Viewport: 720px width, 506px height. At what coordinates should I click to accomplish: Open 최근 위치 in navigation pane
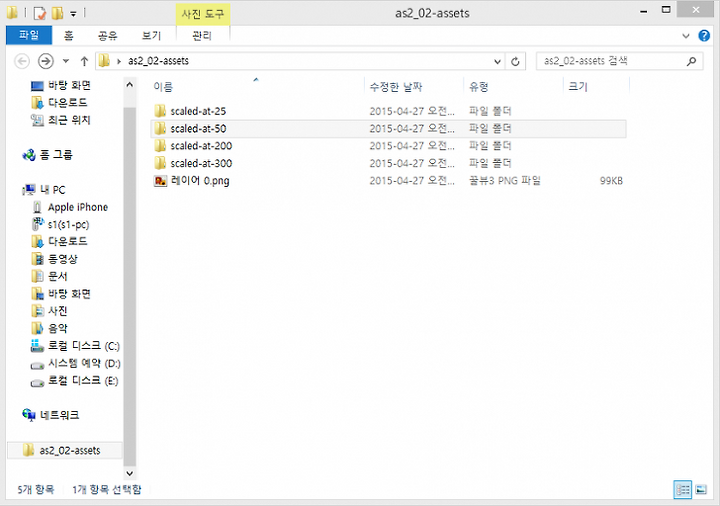[x=69, y=120]
